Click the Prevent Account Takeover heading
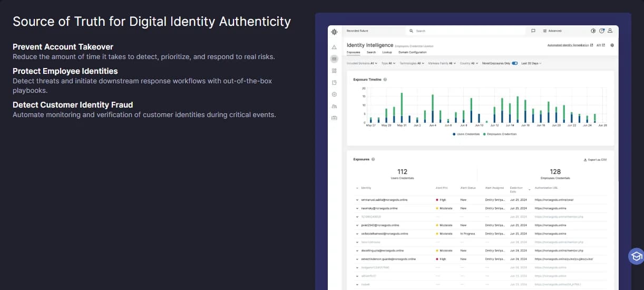The height and width of the screenshot is (290, 644). (63, 47)
